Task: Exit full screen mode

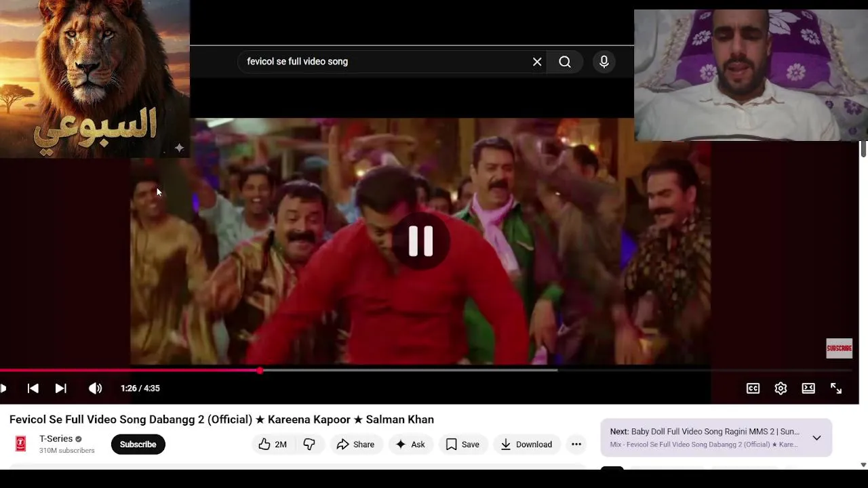Action: (x=836, y=388)
